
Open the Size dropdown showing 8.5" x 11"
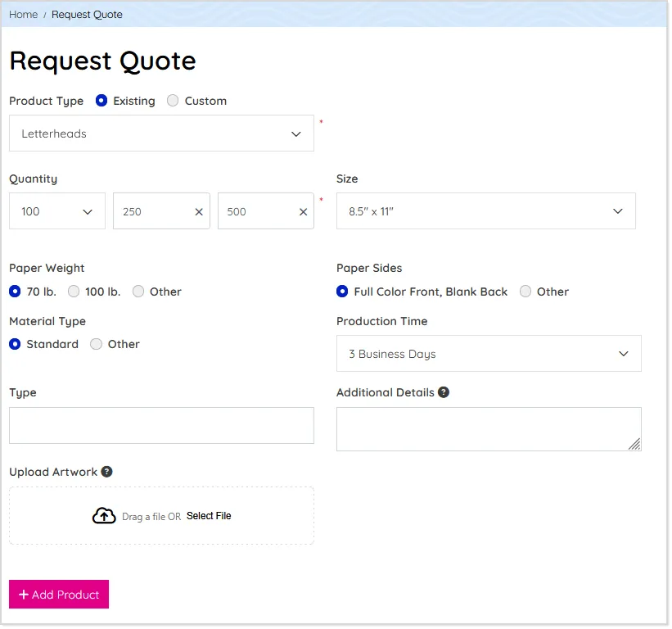click(486, 211)
